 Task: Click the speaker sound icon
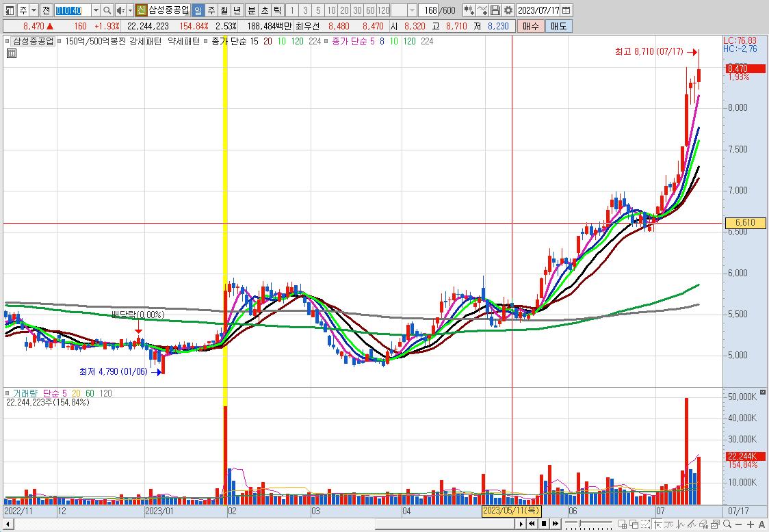coord(120,10)
